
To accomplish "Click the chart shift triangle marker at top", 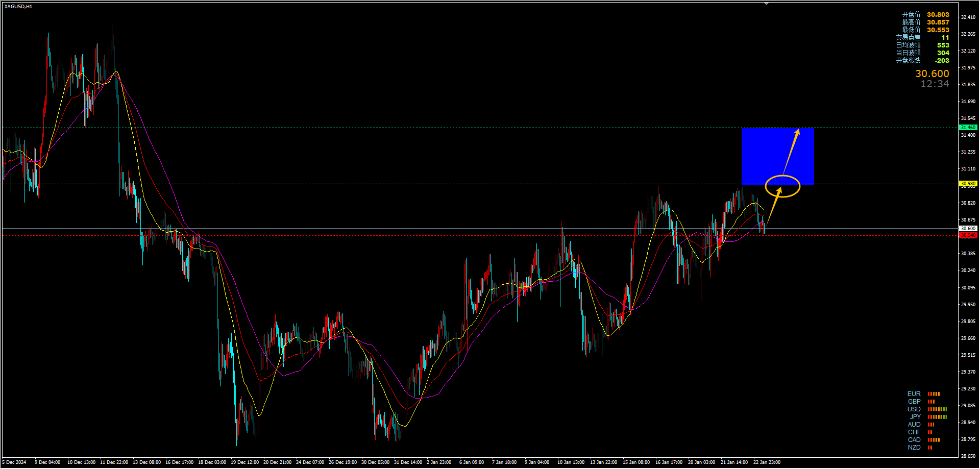I will [x=766, y=4].
